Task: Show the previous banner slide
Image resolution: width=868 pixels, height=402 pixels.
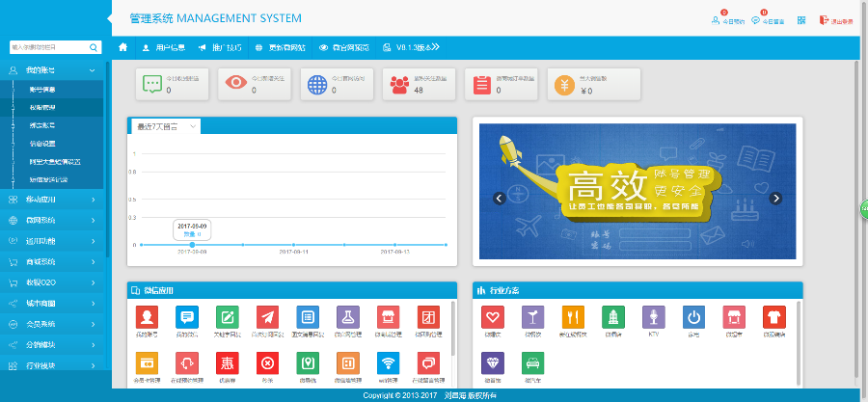Action: coord(500,198)
